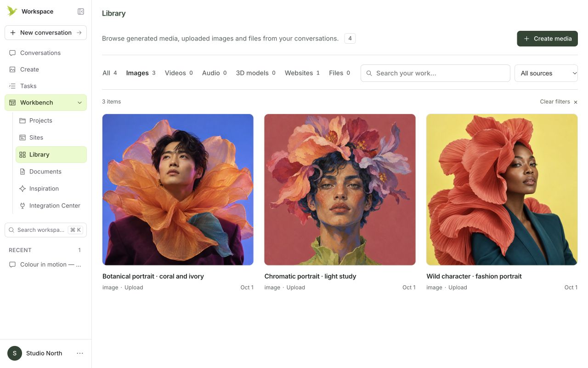The image size is (588, 368).
Task: Click the Tasks checklist icon
Action: coord(12,86)
